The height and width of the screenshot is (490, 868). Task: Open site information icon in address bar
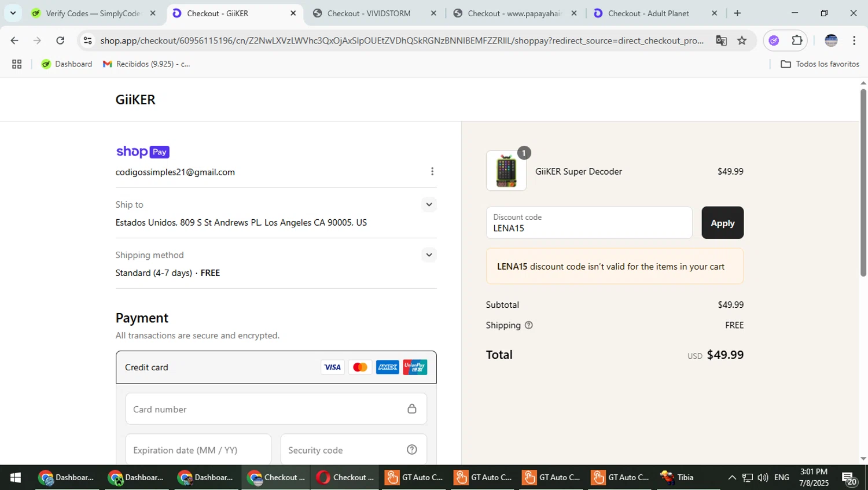click(x=87, y=40)
